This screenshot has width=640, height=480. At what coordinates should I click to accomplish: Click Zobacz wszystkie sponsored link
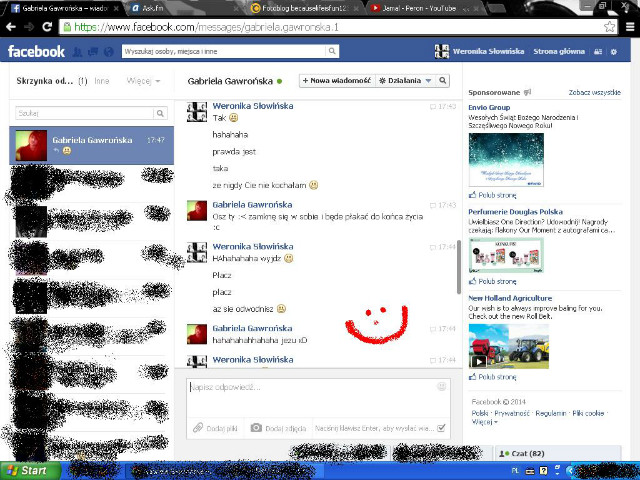point(594,93)
